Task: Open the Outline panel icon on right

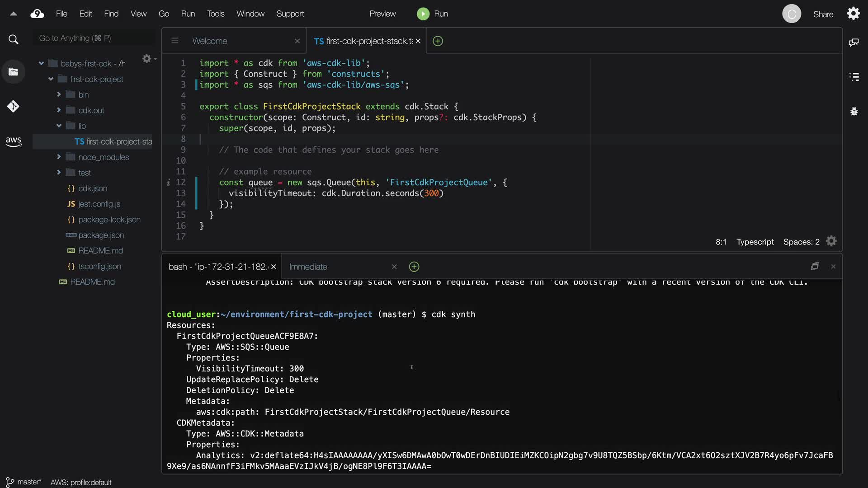Action: (854, 77)
